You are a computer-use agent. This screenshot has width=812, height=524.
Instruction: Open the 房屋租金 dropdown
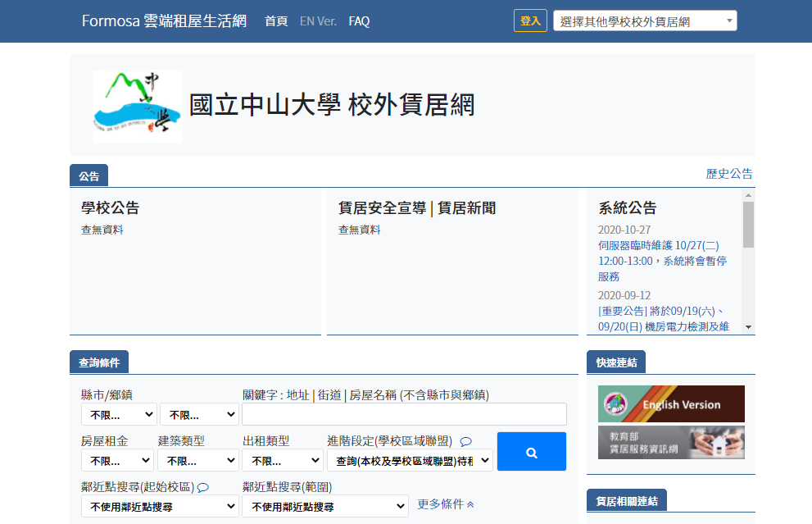point(117,460)
